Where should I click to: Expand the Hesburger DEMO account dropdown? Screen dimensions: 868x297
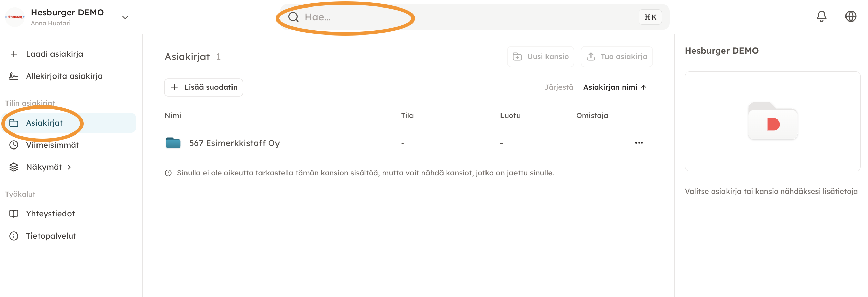click(125, 17)
